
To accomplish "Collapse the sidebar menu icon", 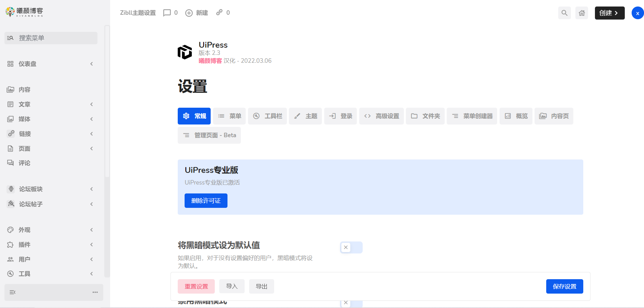I will [13, 292].
